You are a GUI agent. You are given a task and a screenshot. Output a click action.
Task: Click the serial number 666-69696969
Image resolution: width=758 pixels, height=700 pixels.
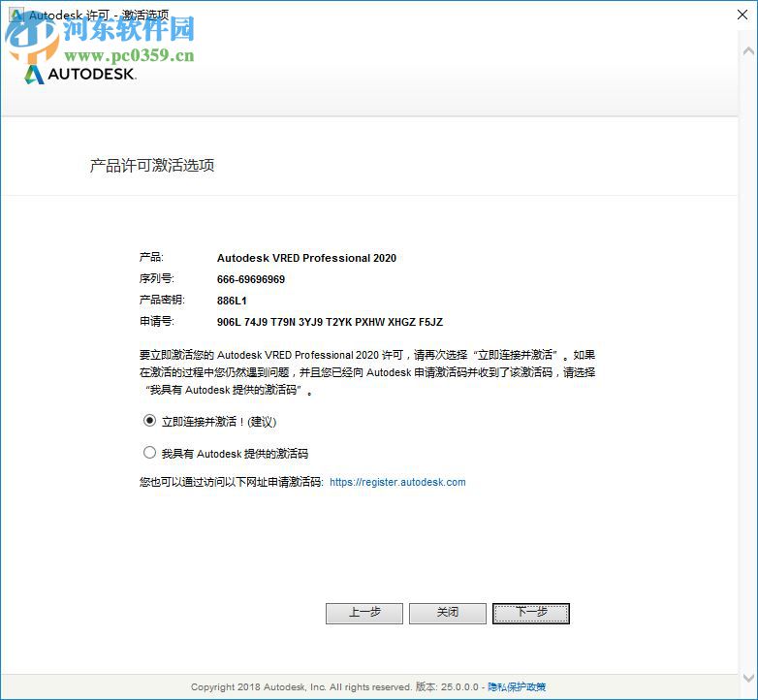(x=251, y=279)
